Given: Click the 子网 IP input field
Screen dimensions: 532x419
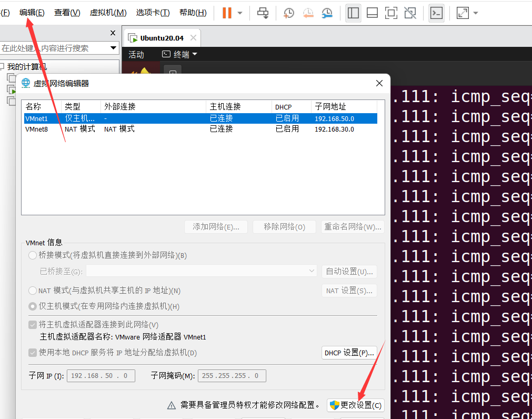Looking at the screenshot, I should coord(101,376).
